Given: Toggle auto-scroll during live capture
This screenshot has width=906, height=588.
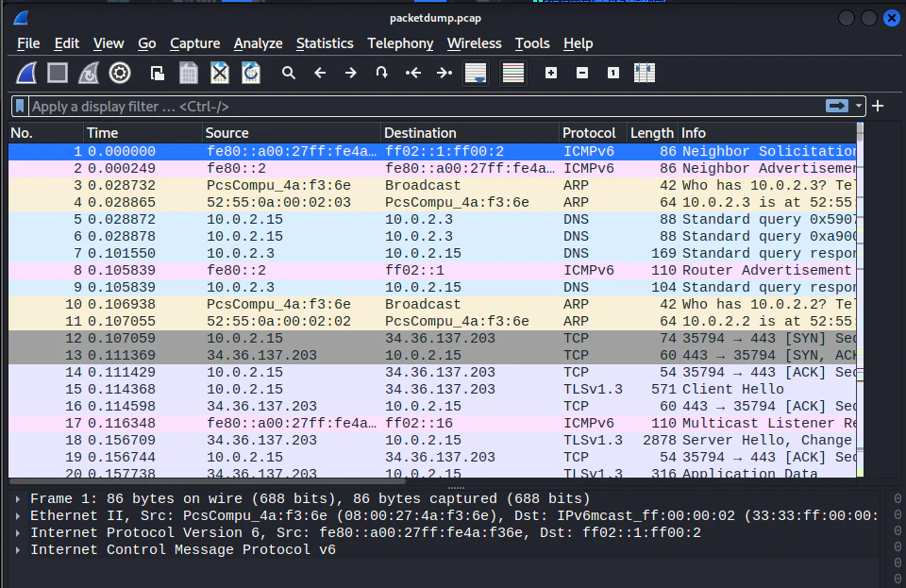Looking at the screenshot, I should [476, 73].
